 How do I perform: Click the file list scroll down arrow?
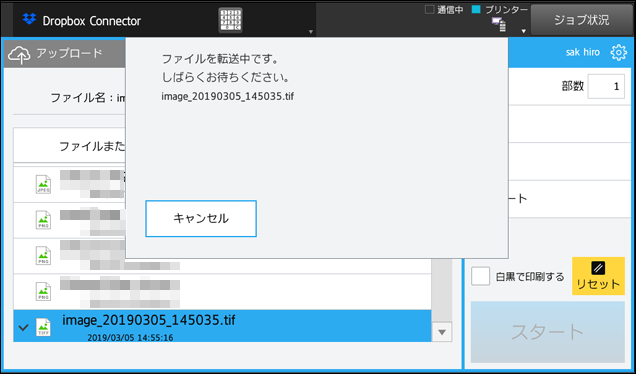pos(442,332)
